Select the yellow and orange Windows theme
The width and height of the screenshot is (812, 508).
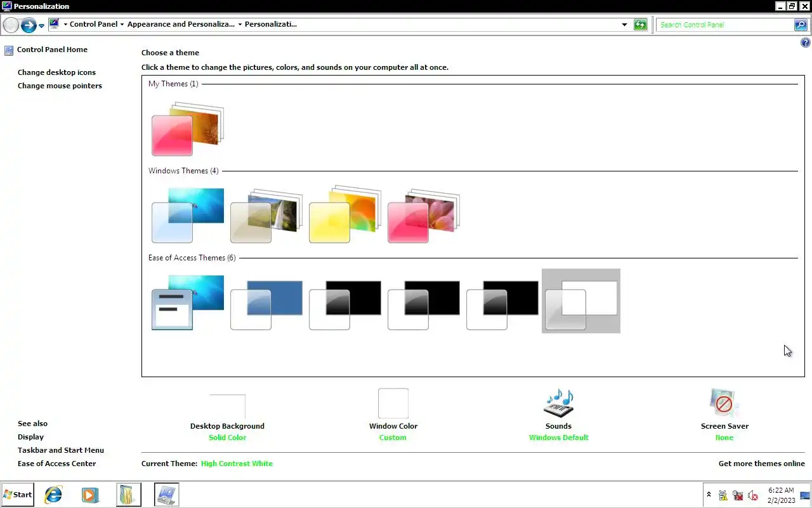click(345, 215)
